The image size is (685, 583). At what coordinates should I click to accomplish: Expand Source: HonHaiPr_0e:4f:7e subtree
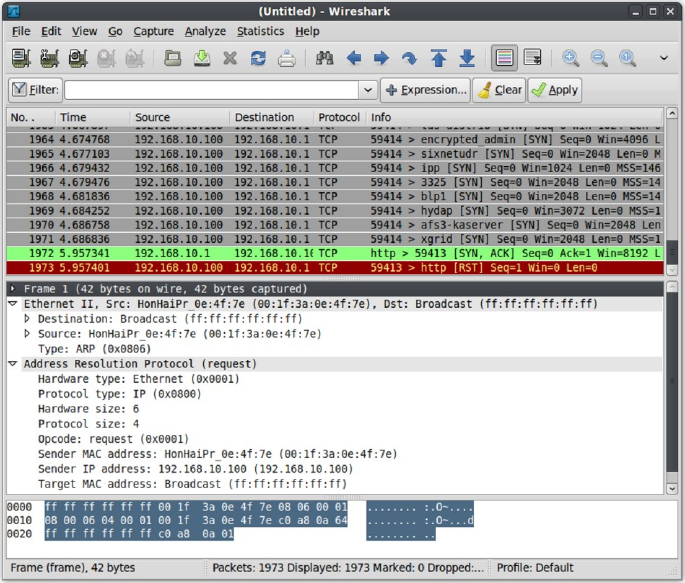(x=27, y=334)
